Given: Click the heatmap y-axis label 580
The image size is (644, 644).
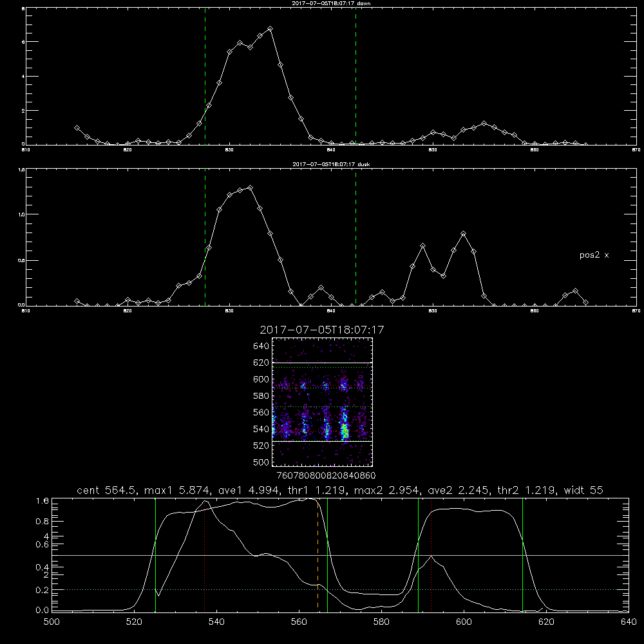Looking at the screenshot, I should [x=261, y=396].
